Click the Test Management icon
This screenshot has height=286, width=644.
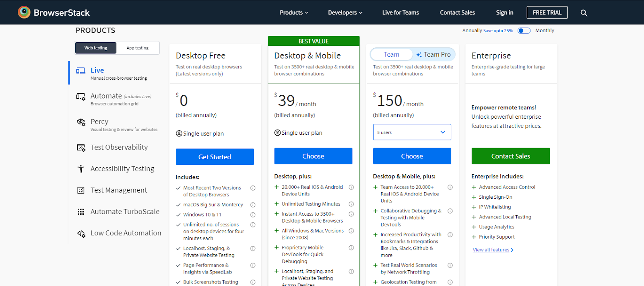[x=81, y=190]
